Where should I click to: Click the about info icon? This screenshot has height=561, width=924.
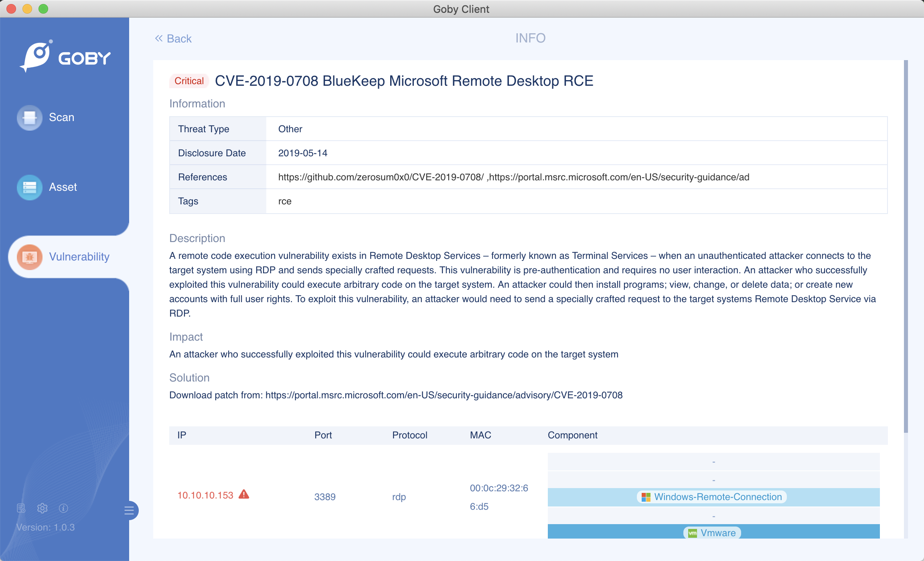pyautogui.click(x=63, y=508)
